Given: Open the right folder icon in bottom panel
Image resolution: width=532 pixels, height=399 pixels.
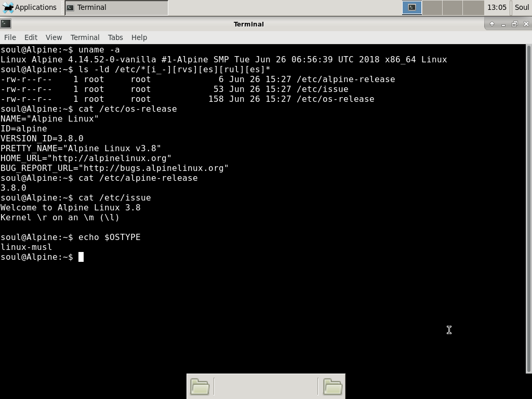Looking at the screenshot, I should point(332,387).
